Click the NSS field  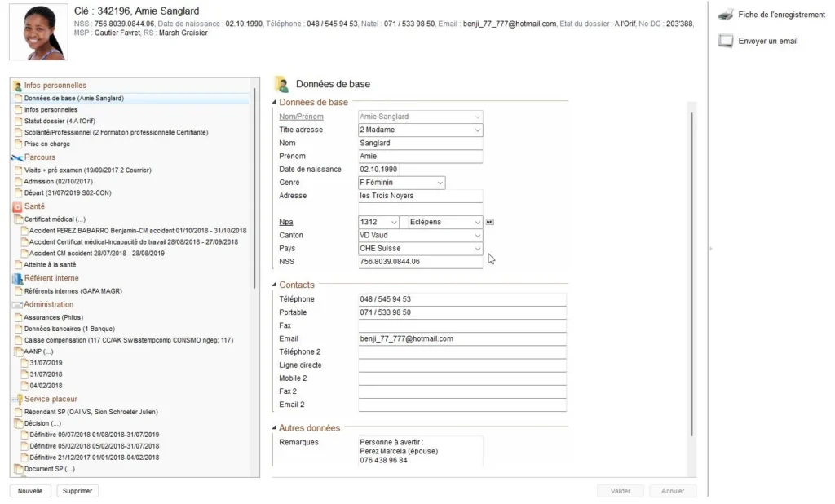[420, 262]
